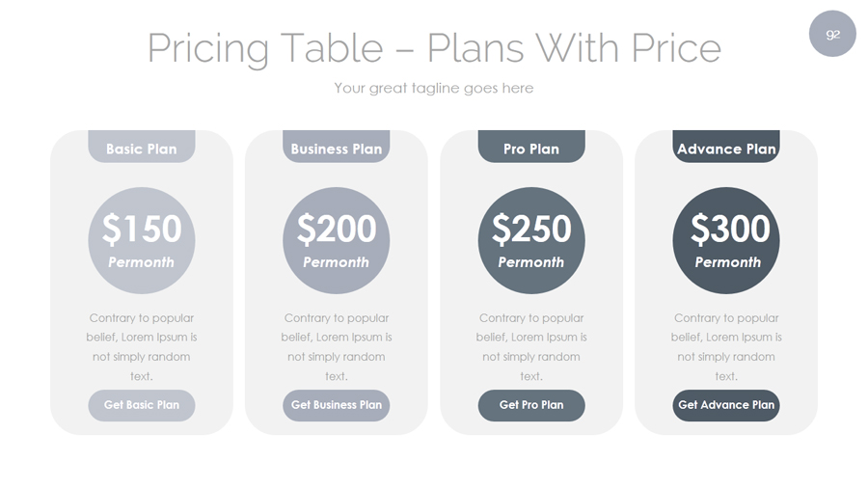The width and height of the screenshot is (868, 488).
Task: Click the Business Plan description text
Action: tap(337, 346)
